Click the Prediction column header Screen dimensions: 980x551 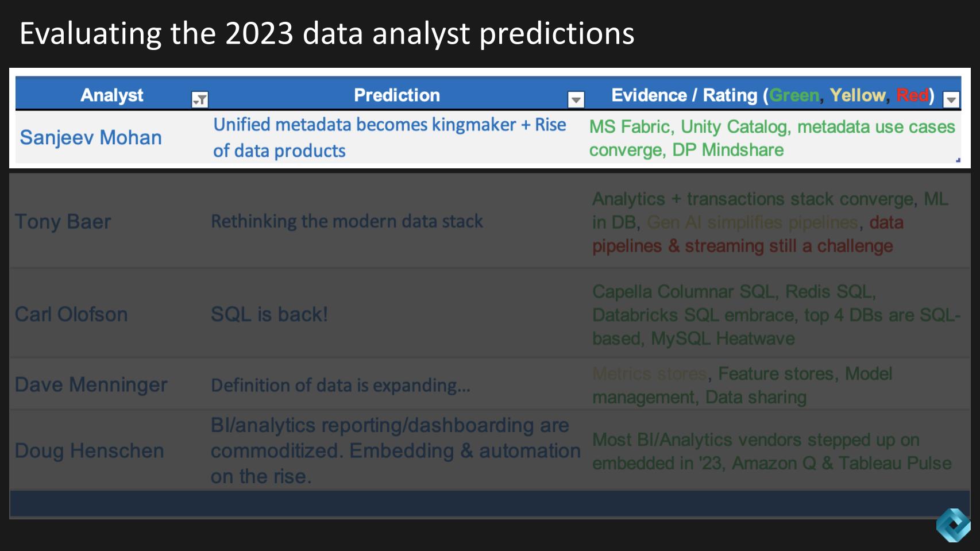[396, 95]
